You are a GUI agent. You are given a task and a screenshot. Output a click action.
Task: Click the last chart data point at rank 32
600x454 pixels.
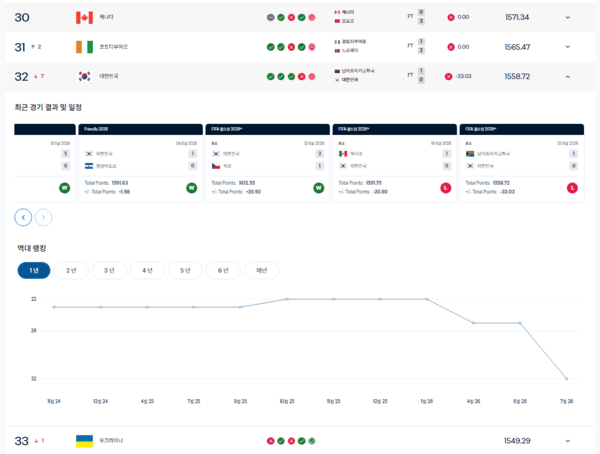point(567,379)
